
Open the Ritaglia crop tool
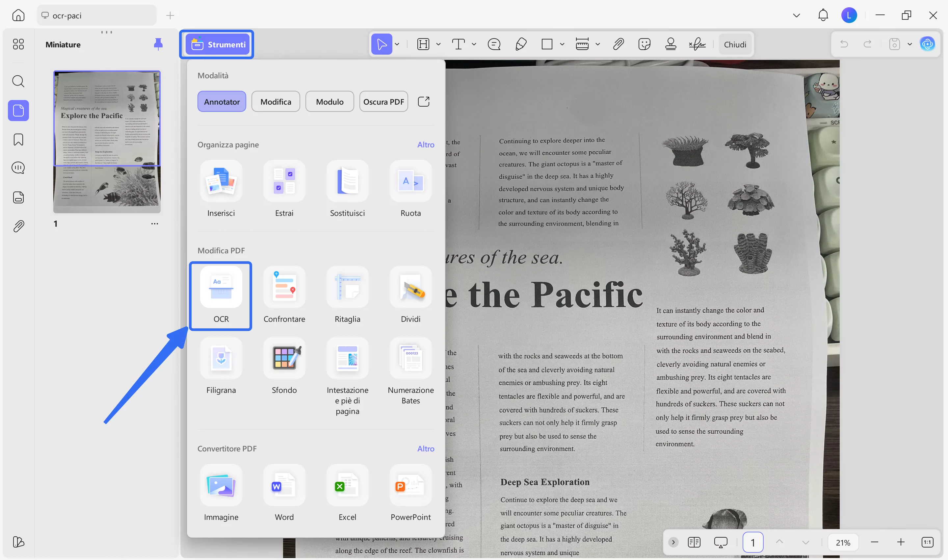347,287
